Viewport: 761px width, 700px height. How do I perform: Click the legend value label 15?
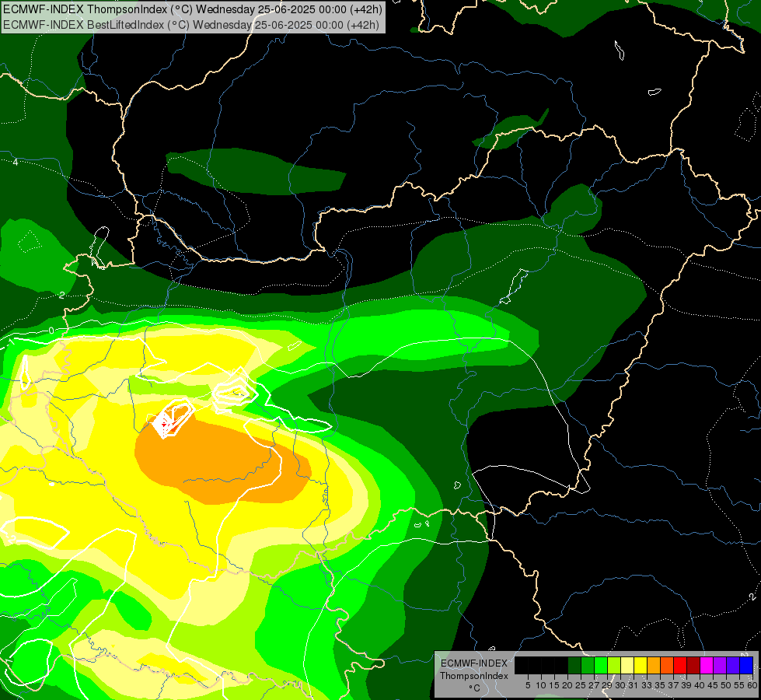tap(554, 685)
